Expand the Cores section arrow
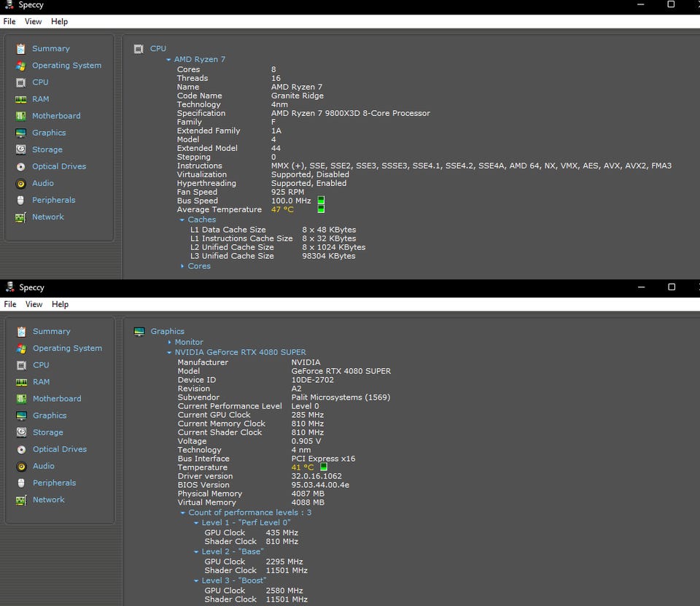Screen dimensions: 700x606 [182, 266]
